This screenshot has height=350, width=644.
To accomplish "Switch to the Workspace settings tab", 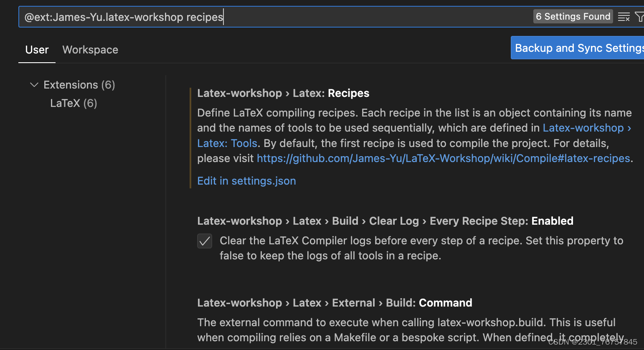I will click(x=90, y=50).
